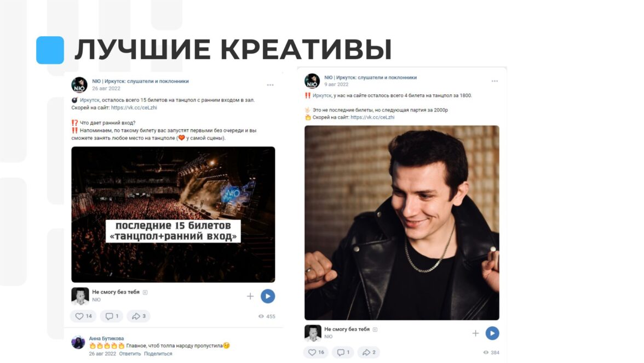Follow the vk.cc/ceLzhi link in right post
644x363 pixels.
[372, 117]
